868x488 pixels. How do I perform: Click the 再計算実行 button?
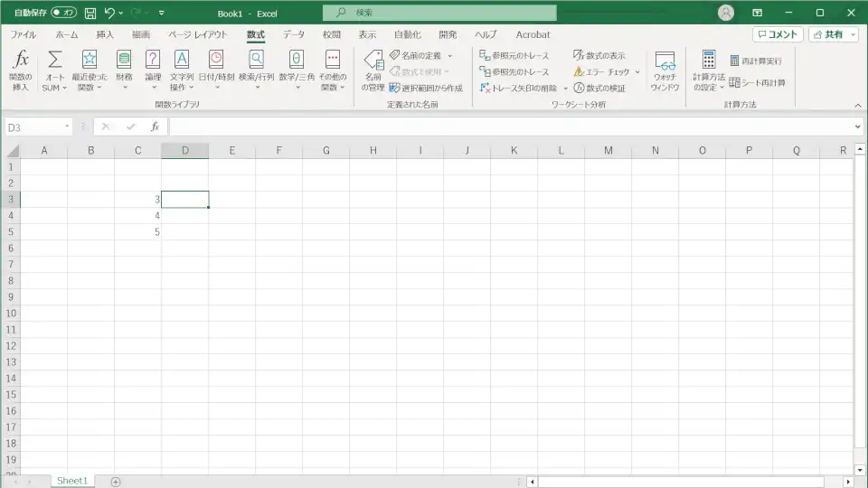click(756, 61)
